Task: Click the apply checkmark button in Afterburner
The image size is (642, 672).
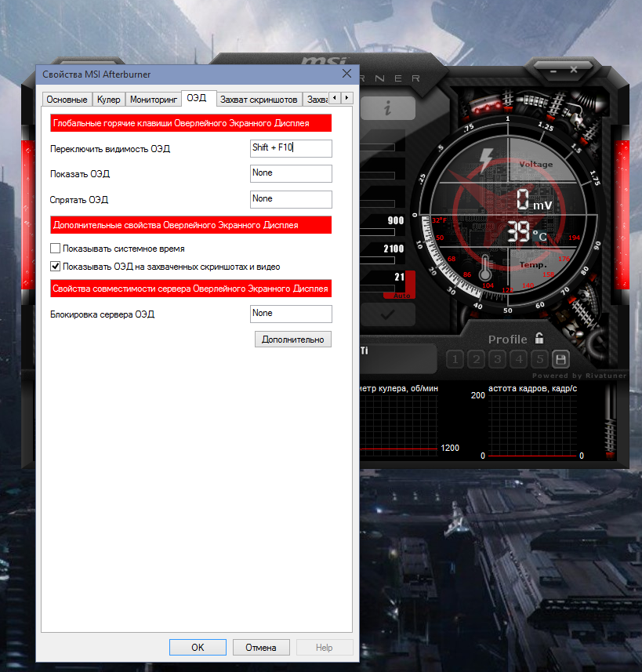Action: pyautogui.click(x=388, y=315)
